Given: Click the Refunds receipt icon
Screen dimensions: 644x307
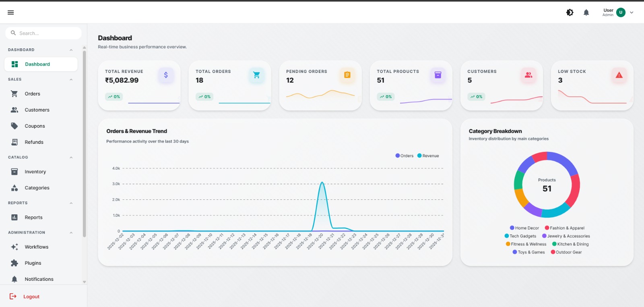Looking at the screenshot, I should pos(14,142).
